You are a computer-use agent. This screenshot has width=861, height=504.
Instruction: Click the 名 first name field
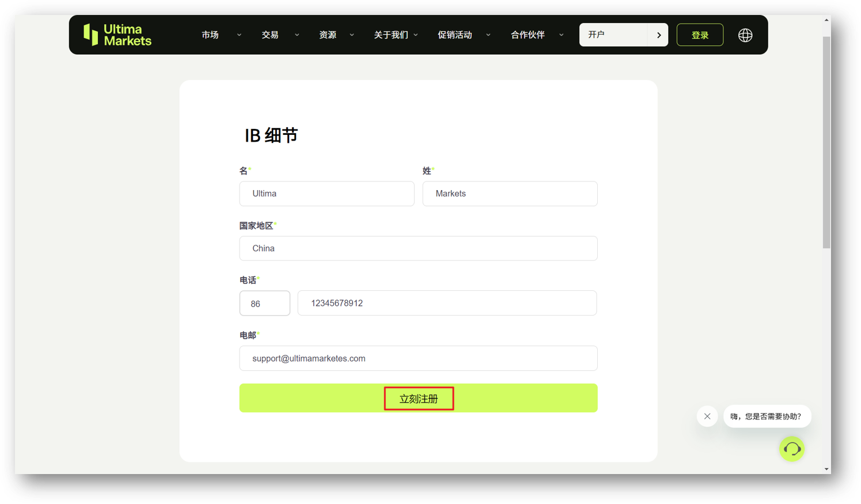327,194
